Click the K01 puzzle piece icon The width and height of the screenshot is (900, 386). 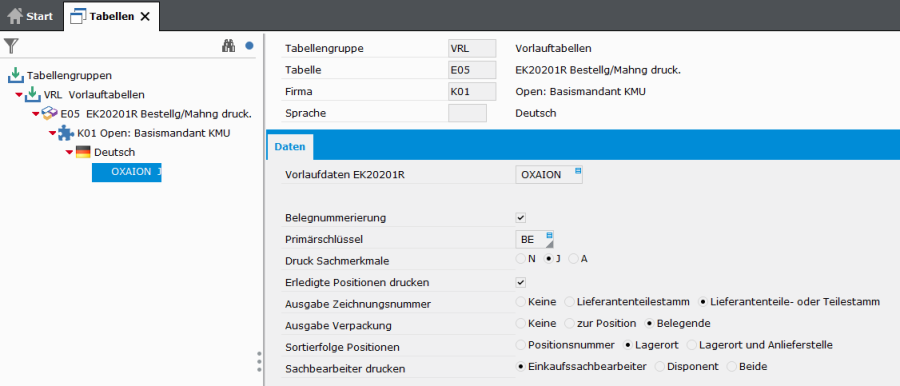(x=66, y=133)
